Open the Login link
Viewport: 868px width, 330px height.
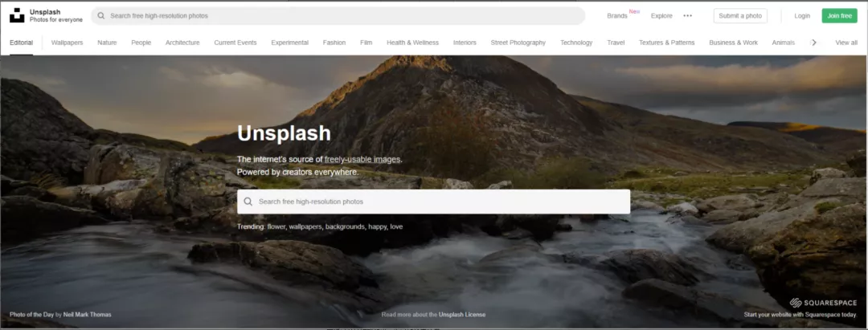click(802, 16)
